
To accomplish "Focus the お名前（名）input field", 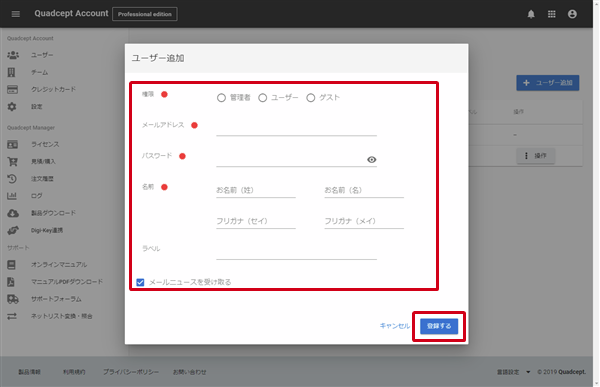I will pos(364,190).
